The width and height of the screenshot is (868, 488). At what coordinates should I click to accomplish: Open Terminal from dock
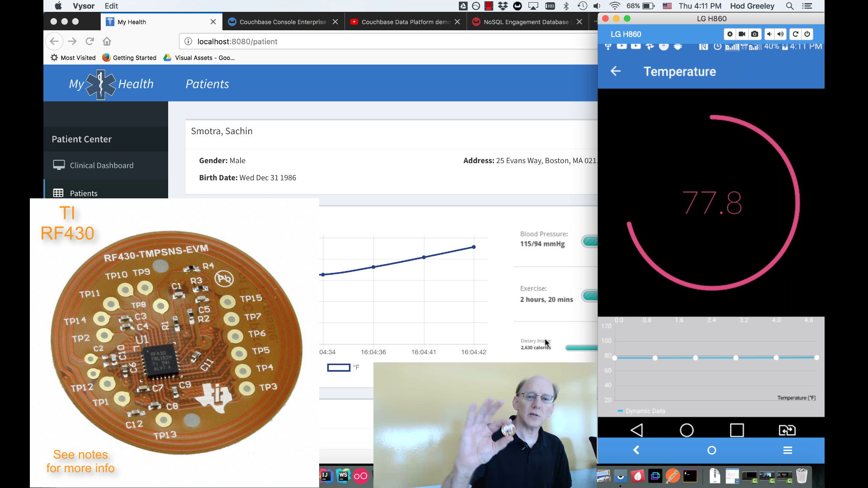pyautogui.click(x=690, y=476)
